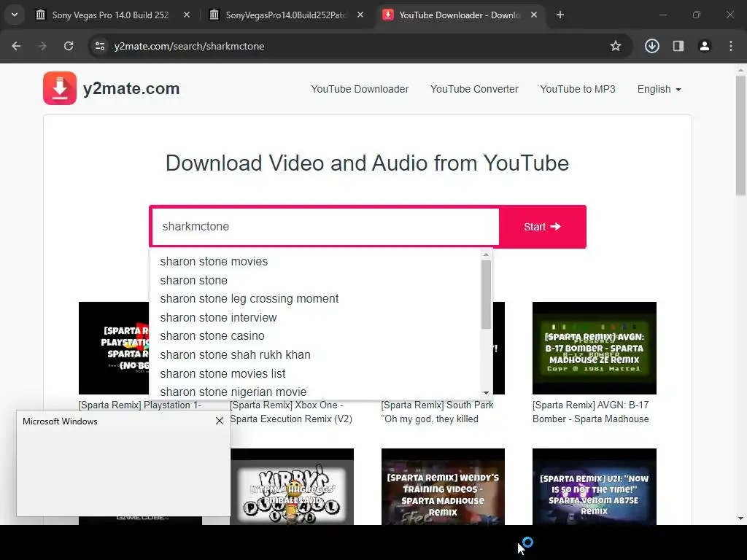The width and height of the screenshot is (747, 560).
Task: Open the tab search dropdown chevron
Action: point(15,15)
